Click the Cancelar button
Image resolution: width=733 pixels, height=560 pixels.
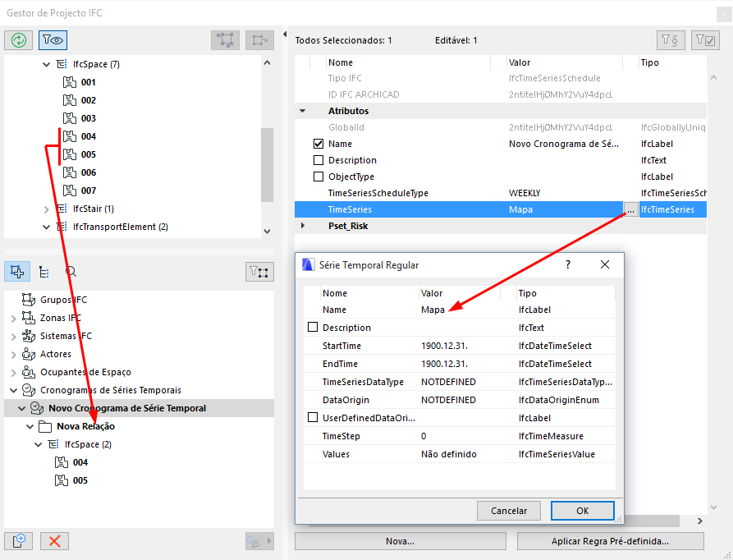509,511
